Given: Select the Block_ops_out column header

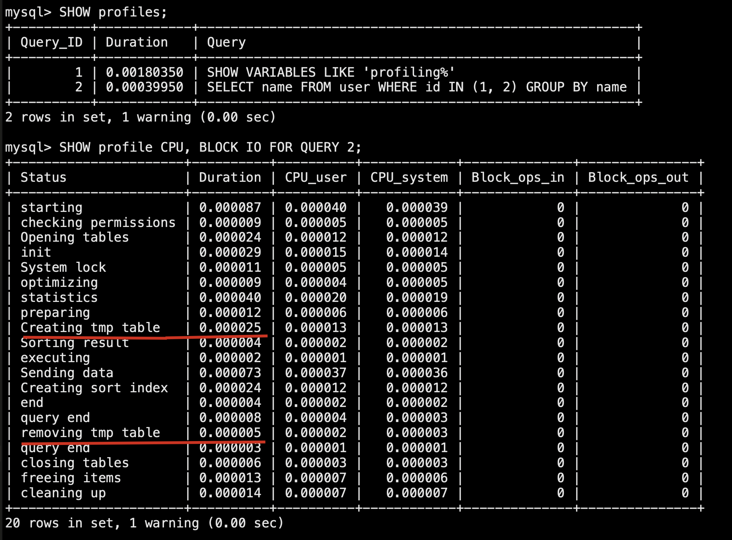Looking at the screenshot, I should (x=639, y=177).
